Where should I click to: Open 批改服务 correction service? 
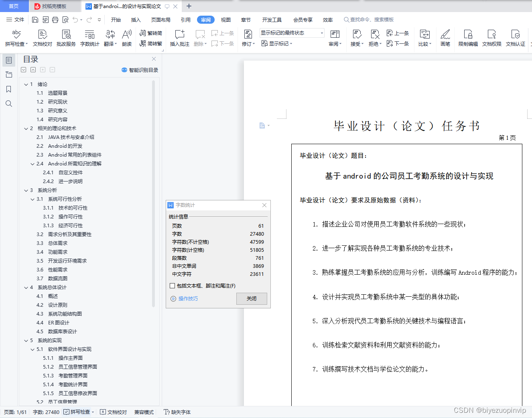pos(66,38)
